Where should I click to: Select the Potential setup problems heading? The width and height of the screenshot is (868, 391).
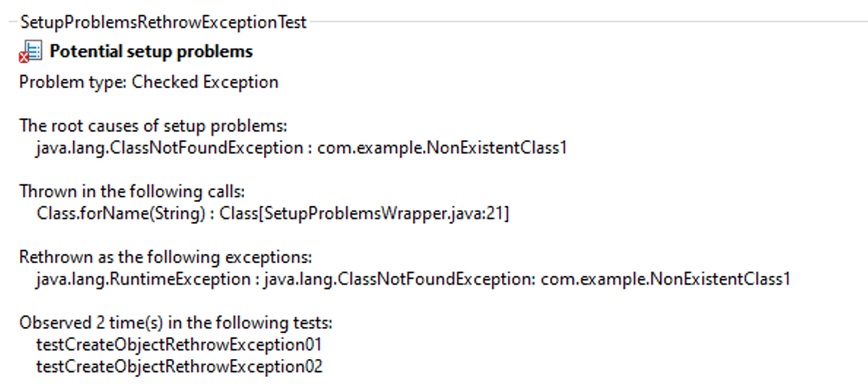coord(151,51)
